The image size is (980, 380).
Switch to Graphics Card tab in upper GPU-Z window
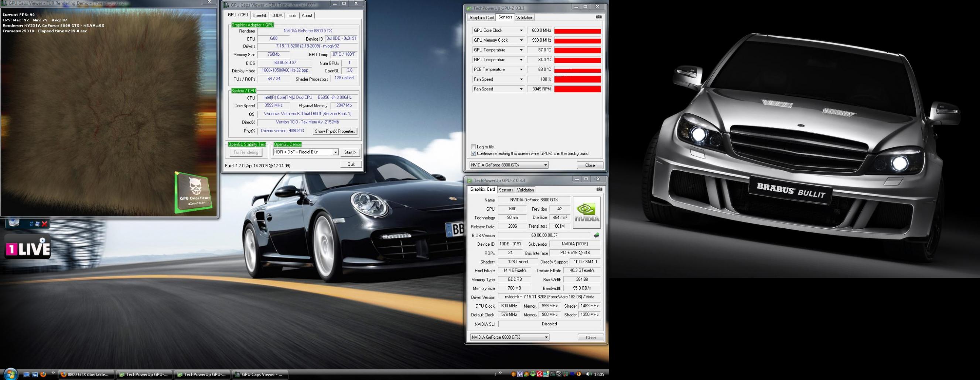(x=482, y=18)
